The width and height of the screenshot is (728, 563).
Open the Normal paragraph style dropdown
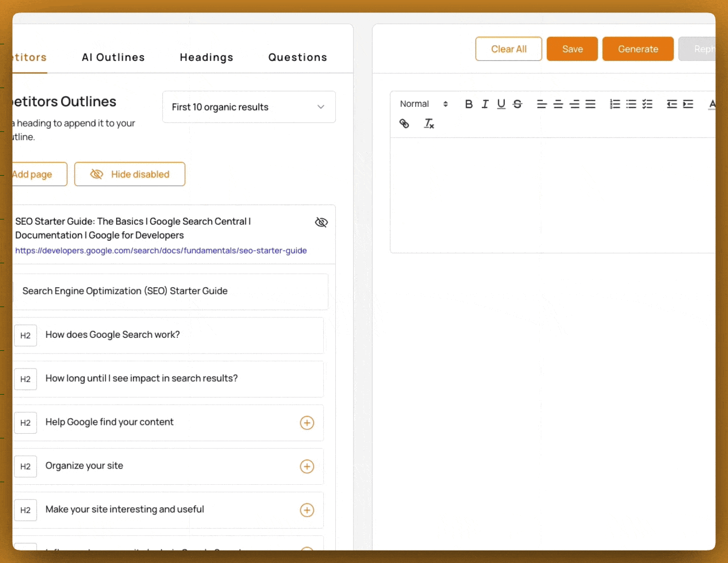pyautogui.click(x=423, y=104)
